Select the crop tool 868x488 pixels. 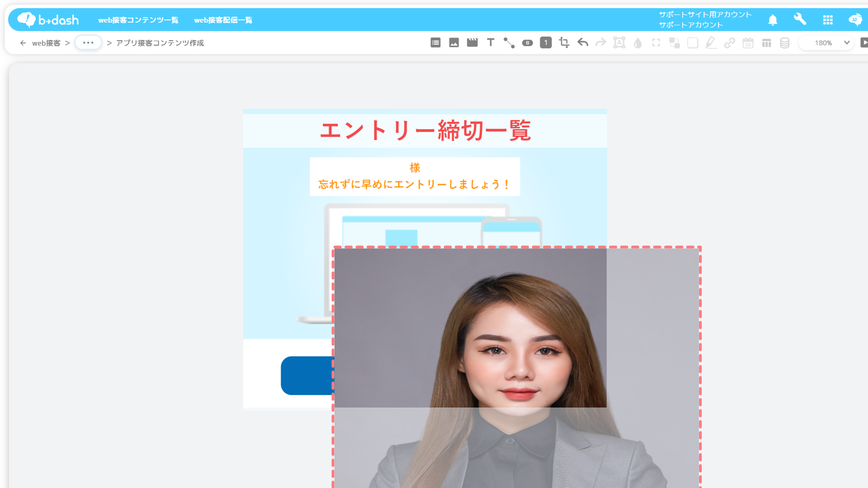pyautogui.click(x=564, y=43)
